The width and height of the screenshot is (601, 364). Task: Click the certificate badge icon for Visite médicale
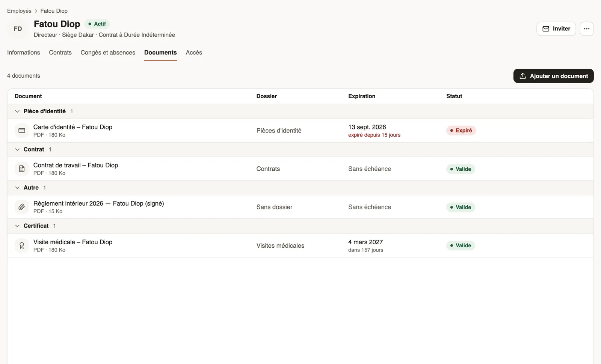click(x=22, y=245)
